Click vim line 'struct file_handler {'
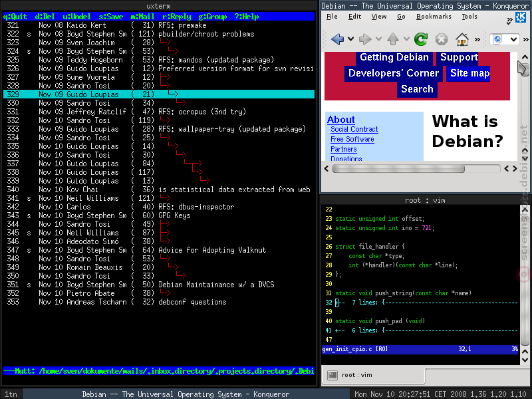The height and width of the screenshot is (399, 532). click(370, 247)
